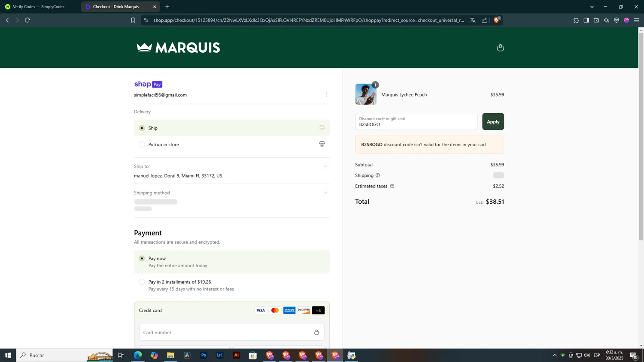Click the help icon next to Estimated taxes
This screenshot has width=644, height=362.
pyautogui.click(x=392, y=186)
